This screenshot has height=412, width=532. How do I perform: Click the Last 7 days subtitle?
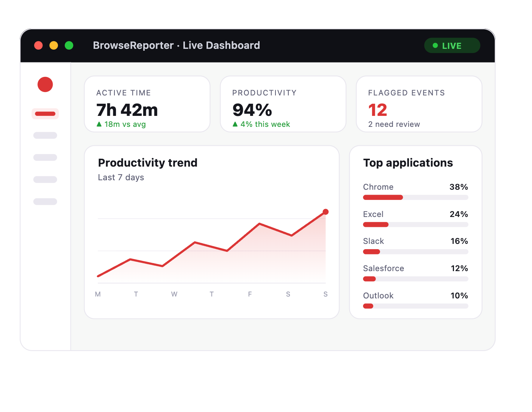click(121, 177)
